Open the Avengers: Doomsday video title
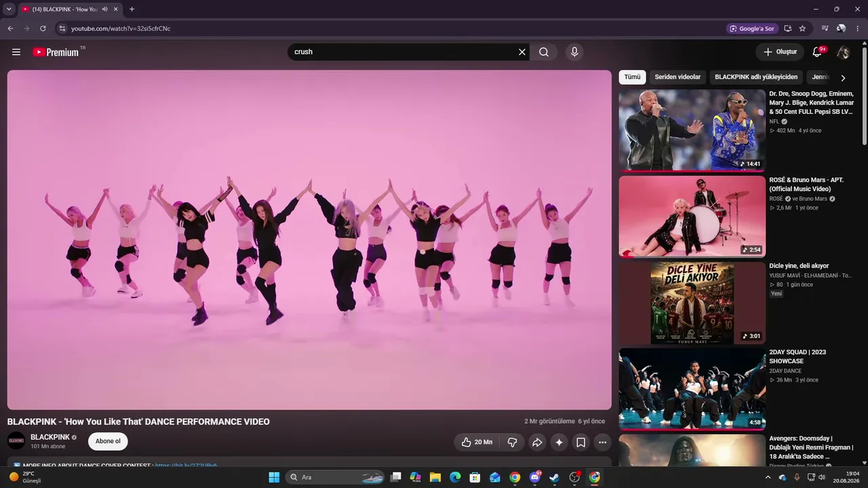 point(811,447)
